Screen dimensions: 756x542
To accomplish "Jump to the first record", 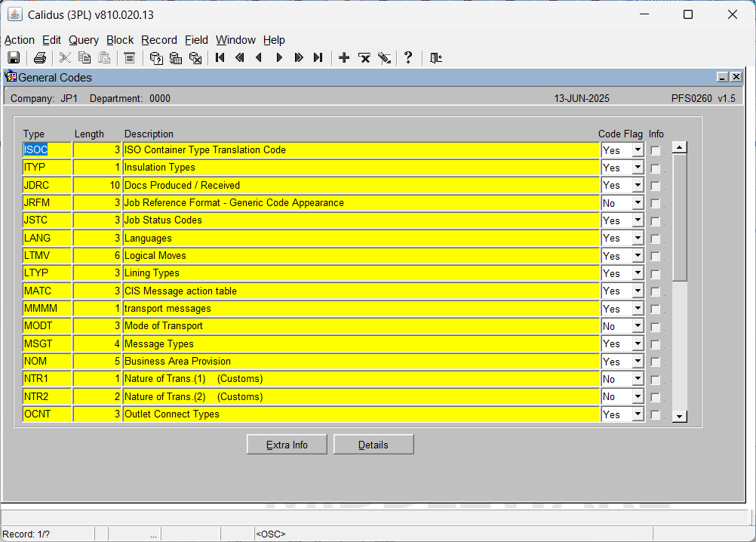I will (x=220, y=58).
